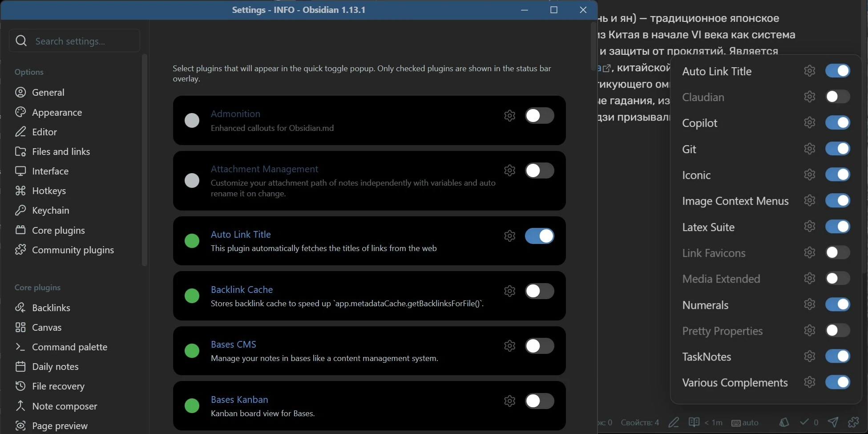Click gear next to Claudian in popup
The width and height of the screenshot is (868, 434).
[810, 97]
